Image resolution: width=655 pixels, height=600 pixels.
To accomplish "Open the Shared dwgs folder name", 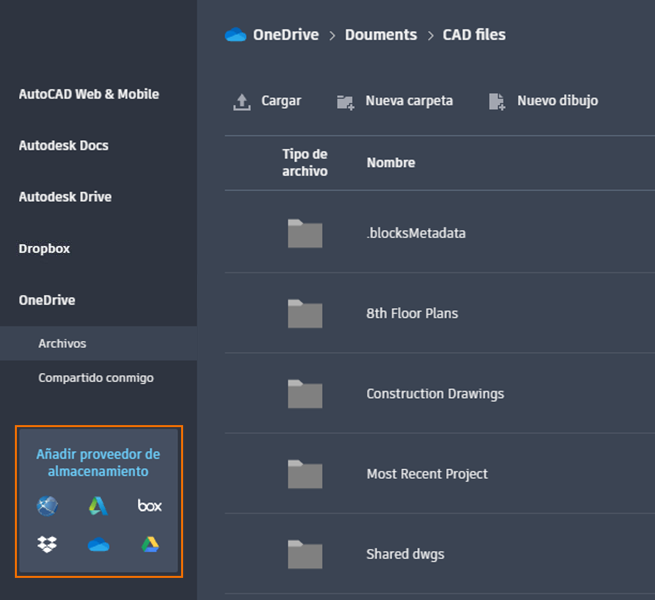I will 405,554.
